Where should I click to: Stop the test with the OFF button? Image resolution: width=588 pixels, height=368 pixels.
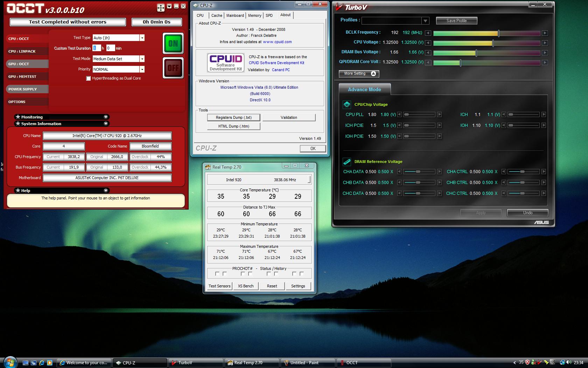point(173,68)
